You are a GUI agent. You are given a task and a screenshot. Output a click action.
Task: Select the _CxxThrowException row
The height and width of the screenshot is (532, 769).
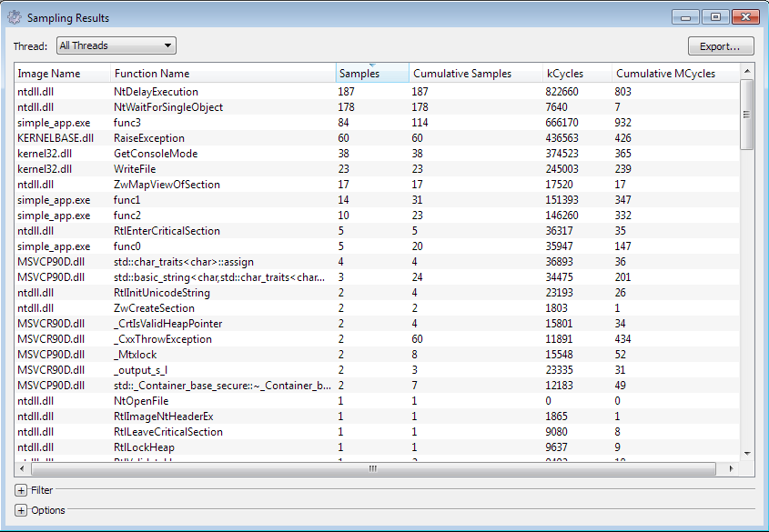(377, 339)
